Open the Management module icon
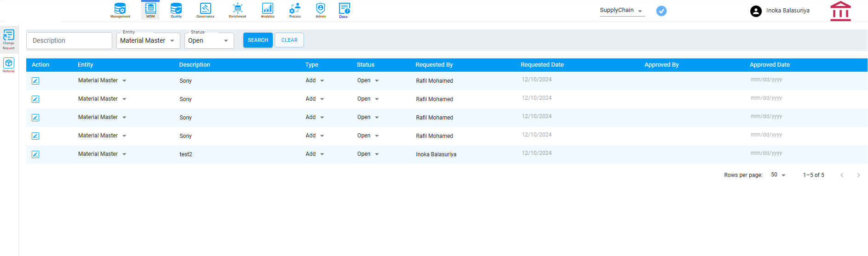Viewport: 868px width, 256px height. tap(120, 10)
